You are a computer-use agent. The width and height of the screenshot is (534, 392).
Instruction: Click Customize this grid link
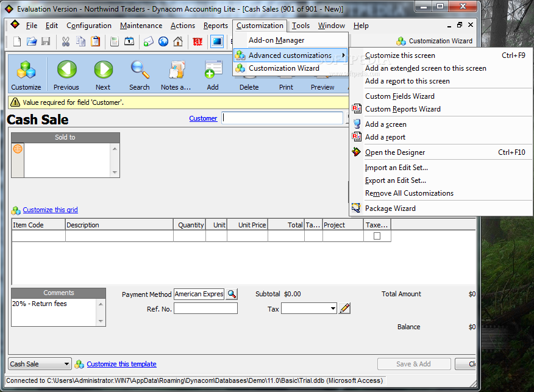point(50,210)
